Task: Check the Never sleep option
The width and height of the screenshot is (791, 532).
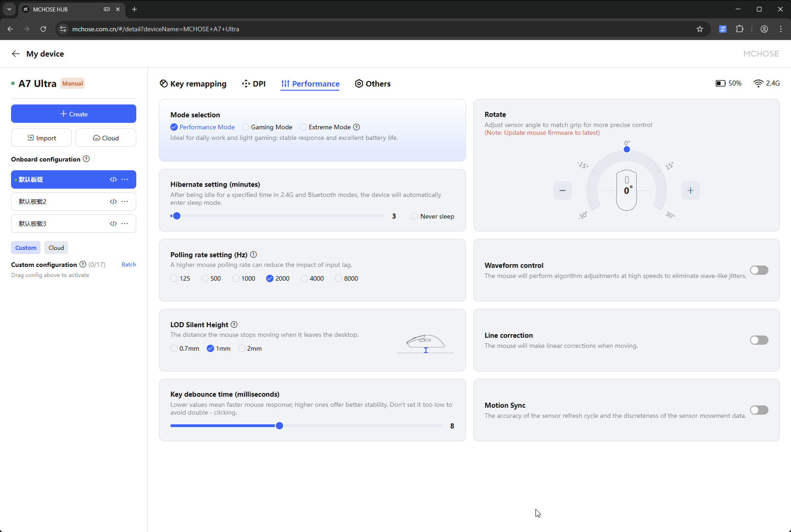Action: coord(414,216)
